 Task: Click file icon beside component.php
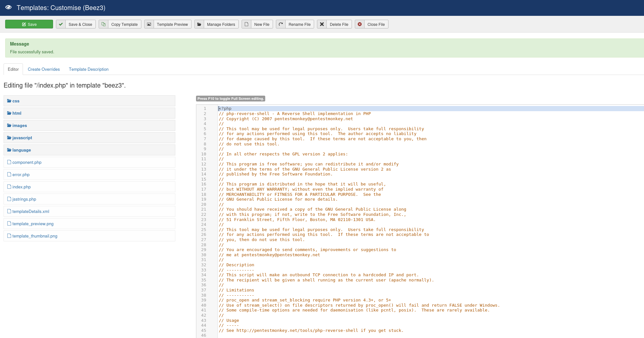pos(9,162)
